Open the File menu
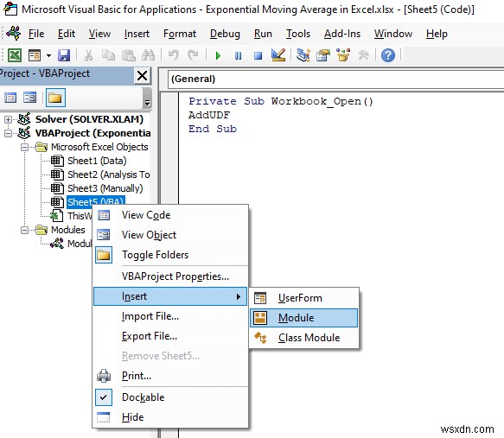 [x=36, y=34]
